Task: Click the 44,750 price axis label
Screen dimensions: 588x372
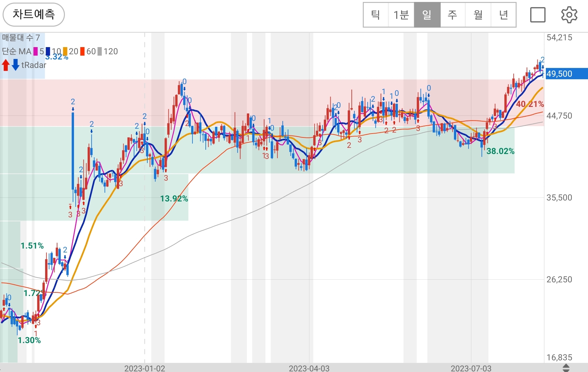Action: (559, 116)
